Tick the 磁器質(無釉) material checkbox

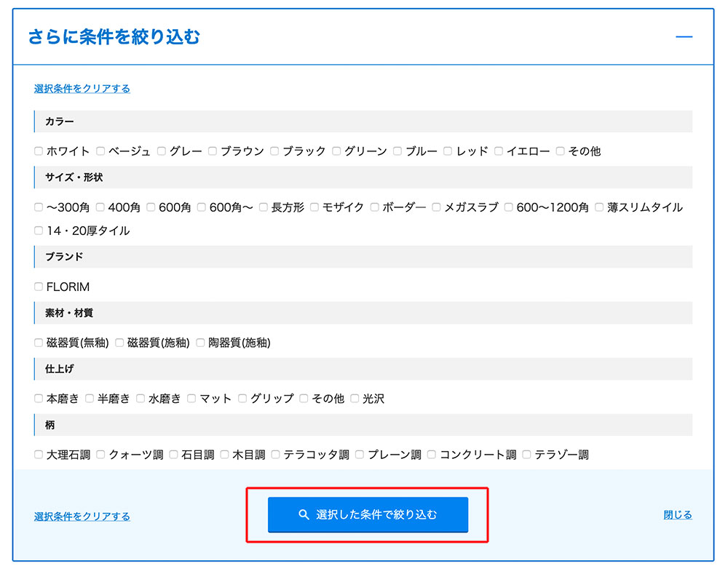tap(39, 343)
